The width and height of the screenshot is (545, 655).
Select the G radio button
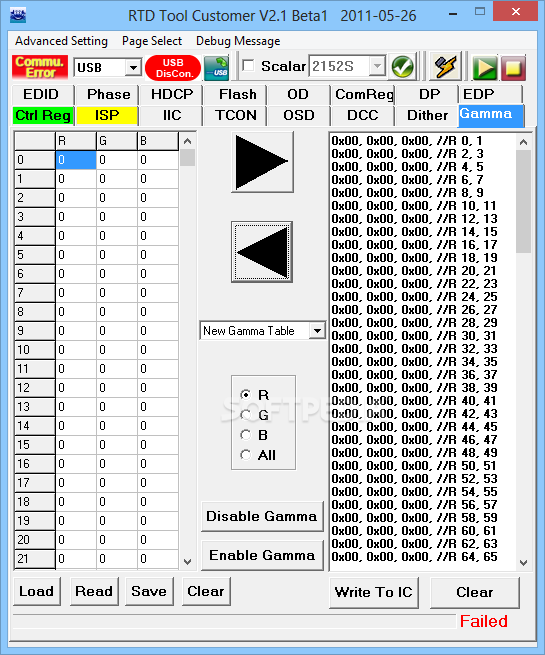point(246,415)
